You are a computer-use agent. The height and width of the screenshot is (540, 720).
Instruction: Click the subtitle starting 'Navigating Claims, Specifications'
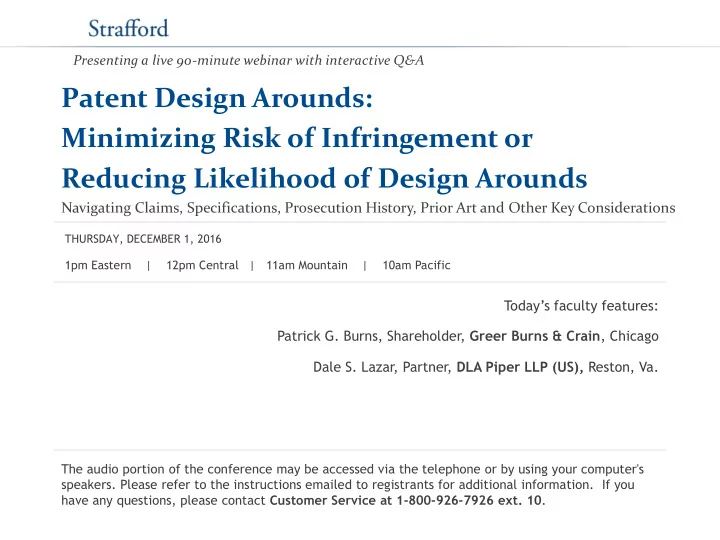[368, 208]
